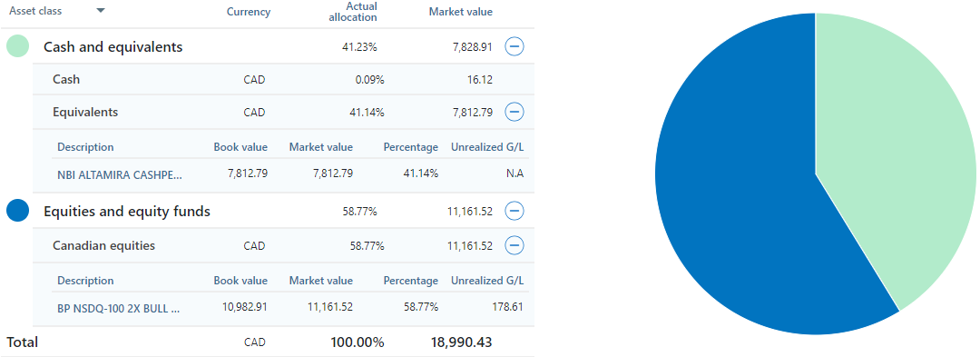The image size is (980, 357).
Task: Click the Cash row label
Action: pyautogui.click(x=66, y=79)
